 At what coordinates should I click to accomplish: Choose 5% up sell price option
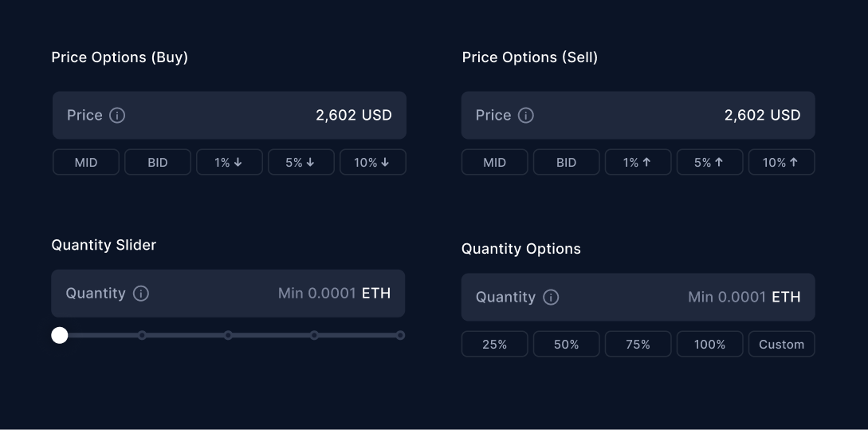(x=709, y=162)
